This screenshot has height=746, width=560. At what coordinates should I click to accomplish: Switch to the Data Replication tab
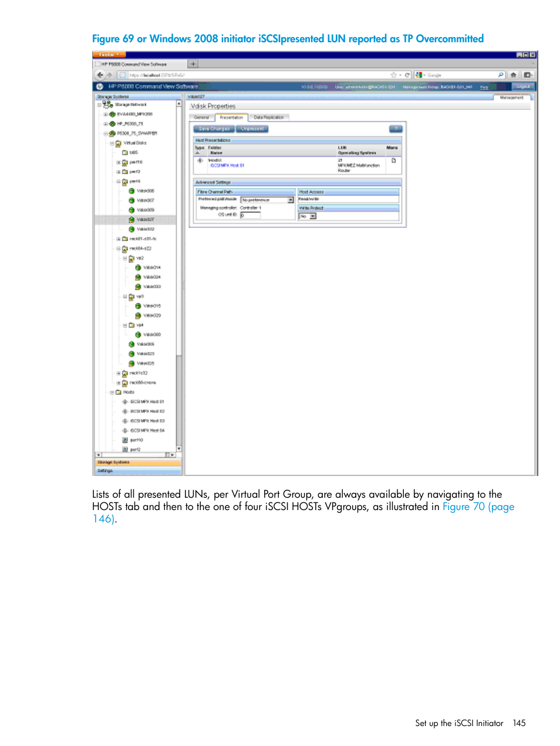pyautogui.click(x=269, y=117)
